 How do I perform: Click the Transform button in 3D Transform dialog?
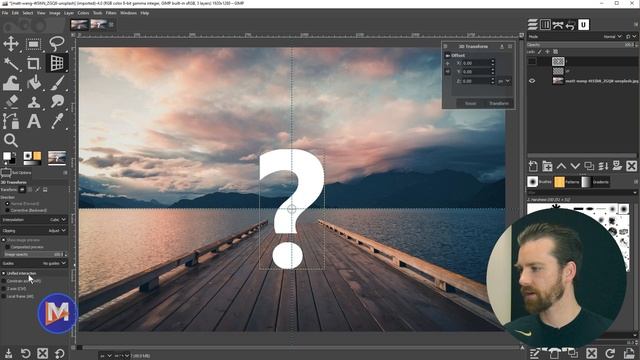pyautogui.click(x=499, y=103)
